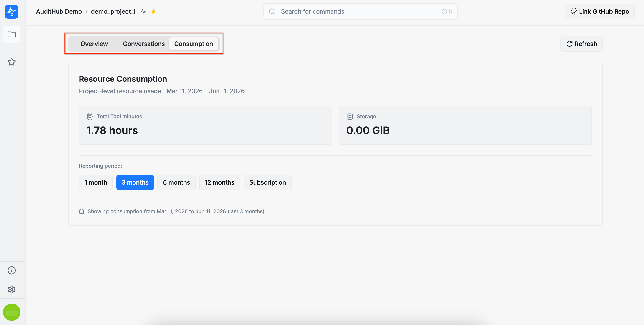Open the projects folder icon in sidebar
644x325 pixels.
point(11,34)
